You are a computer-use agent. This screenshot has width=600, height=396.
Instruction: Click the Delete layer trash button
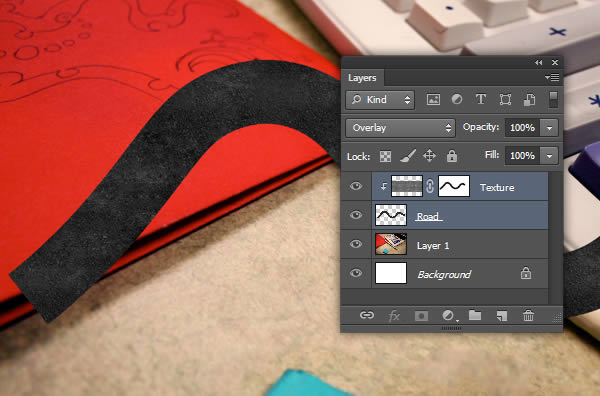(x=528, y=316)
